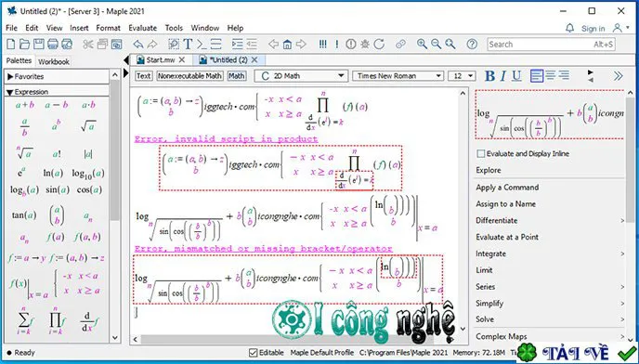Save the worksheet with the floppy disk icon
Viewport: 639px width, 364px height.
point(39,44)
